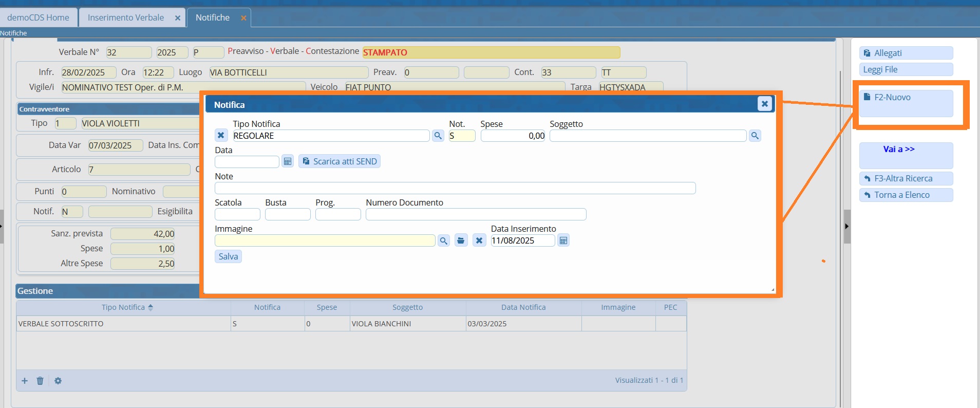Open calendar picker for Data field
Image resolution: width=980 pixels, height=408 pixels.
coord(288,161)
